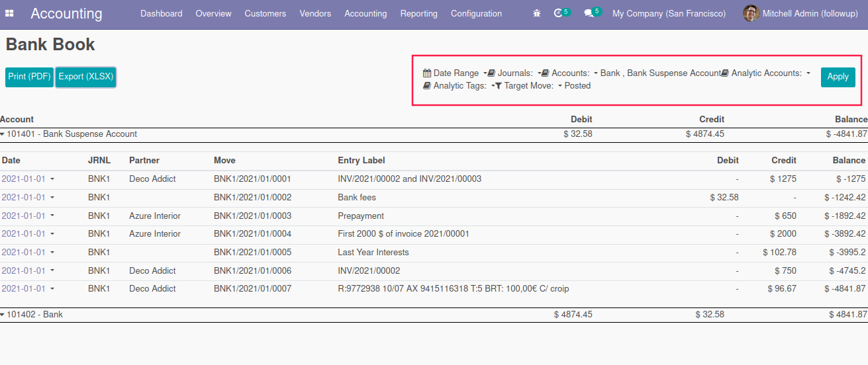This screenshot has height=365, width=868.
Task: Click the debug bug icon
Action: tap(537, 13)
